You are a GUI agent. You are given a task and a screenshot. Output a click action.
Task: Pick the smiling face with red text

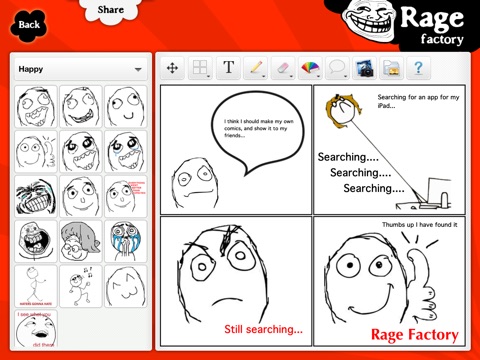point(126,196)
